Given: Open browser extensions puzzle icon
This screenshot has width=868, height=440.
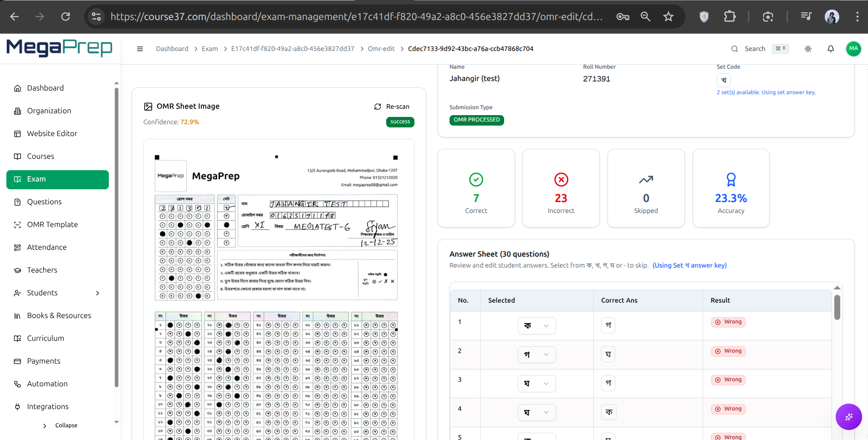Looking at the screenshot, I should [x=730, y=17].
